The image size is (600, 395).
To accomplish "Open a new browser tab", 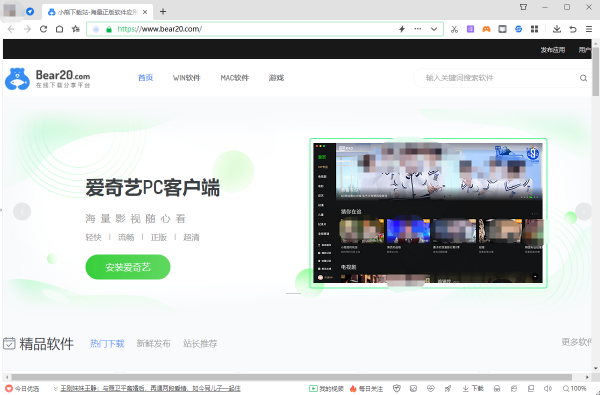I will pyautogui.click(x=163, y=11).
